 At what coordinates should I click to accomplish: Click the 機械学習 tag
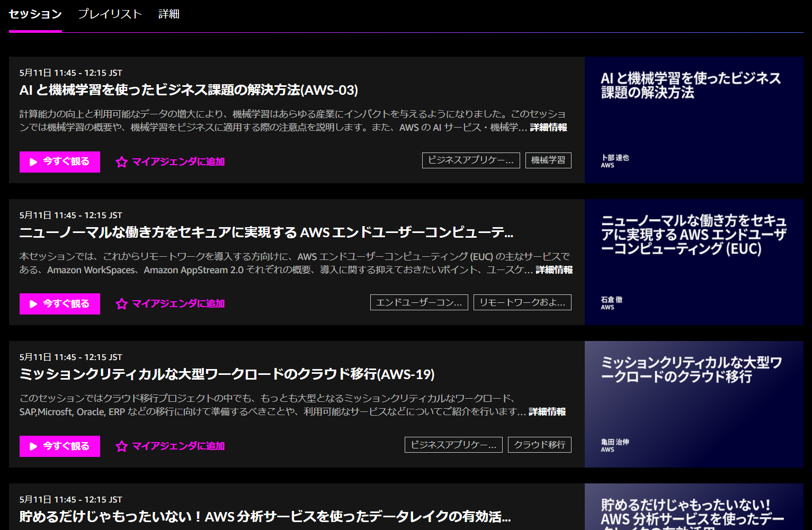click(x=548, y=160)
